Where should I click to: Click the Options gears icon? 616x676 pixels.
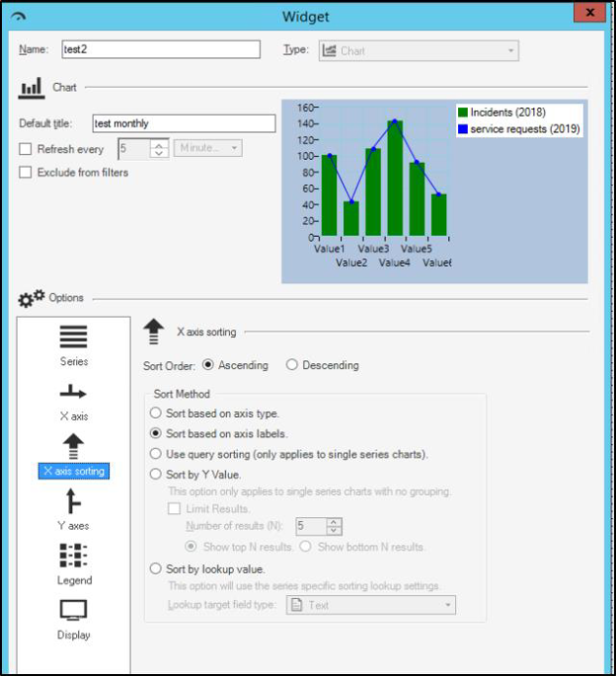click(32, 298)
